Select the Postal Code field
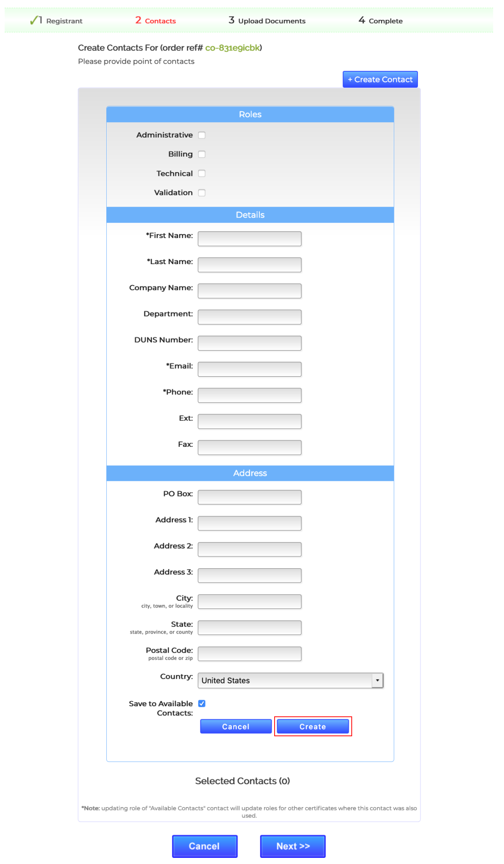The image size is (504, 864). 249,653
